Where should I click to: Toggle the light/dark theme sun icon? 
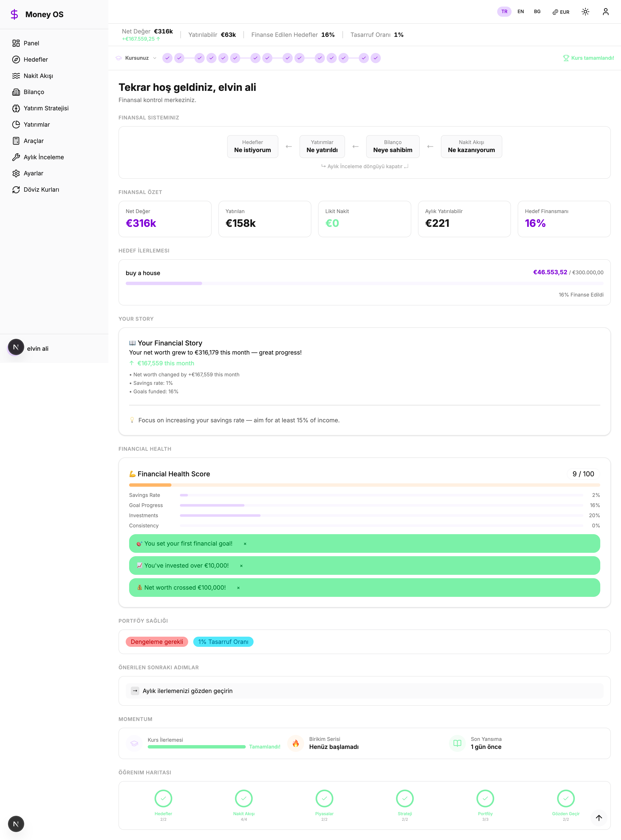[585, 12]
